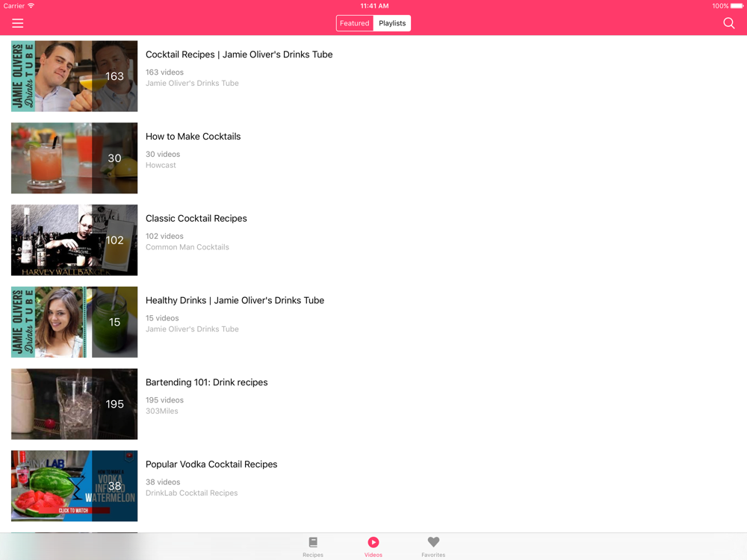The height and width of the screenshot is (560, 747).
Task: Switch to the Featured segment
Action: coord(354,23)
